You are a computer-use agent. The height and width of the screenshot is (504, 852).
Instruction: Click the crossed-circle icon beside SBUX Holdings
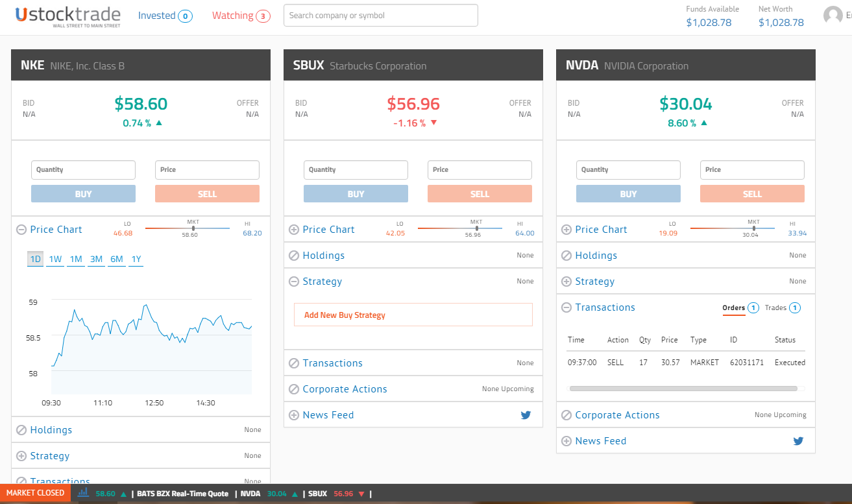tap(294, 255)
